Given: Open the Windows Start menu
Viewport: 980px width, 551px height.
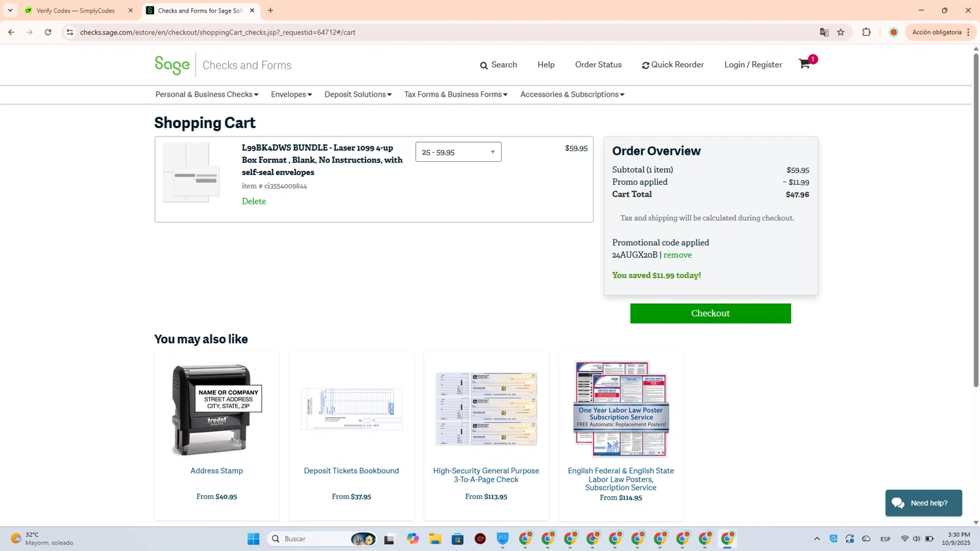Looking at the screenshot, I should tap(253, 539).
